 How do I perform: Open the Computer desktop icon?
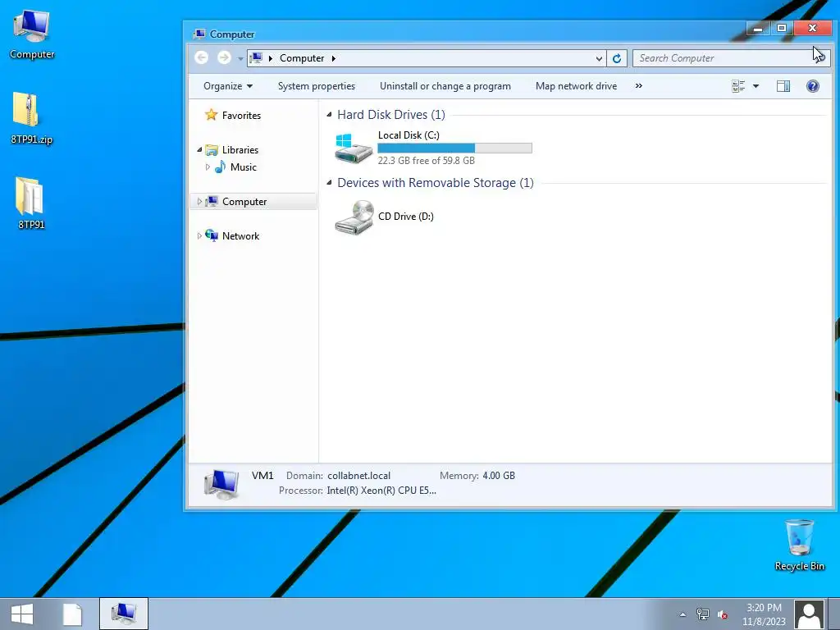tap(32, 34)
